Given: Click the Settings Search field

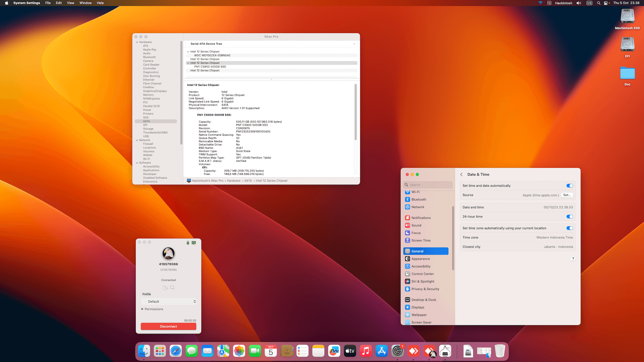Looking at the screenshot, I should [x=428, y=185].
